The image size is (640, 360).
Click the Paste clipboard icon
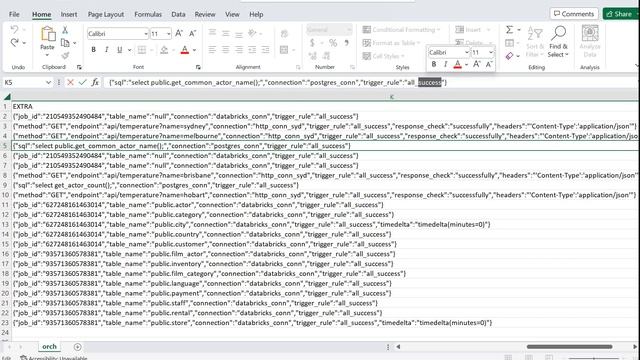[x=48, y=34]
